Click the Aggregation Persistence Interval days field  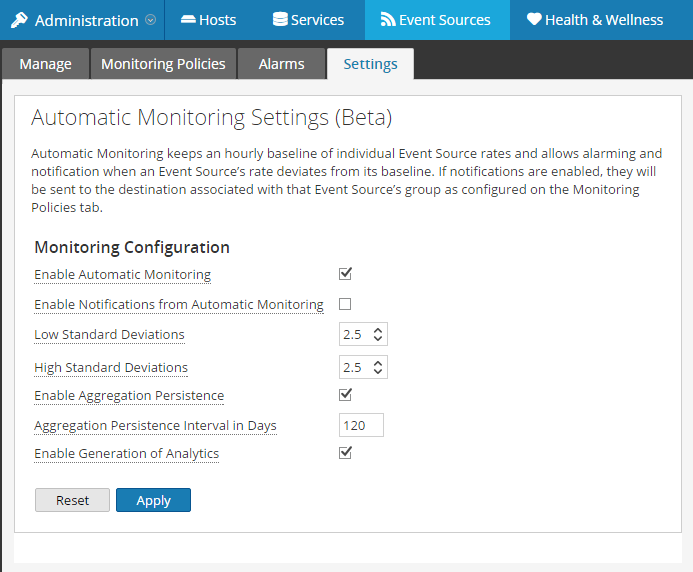point(361,426)
